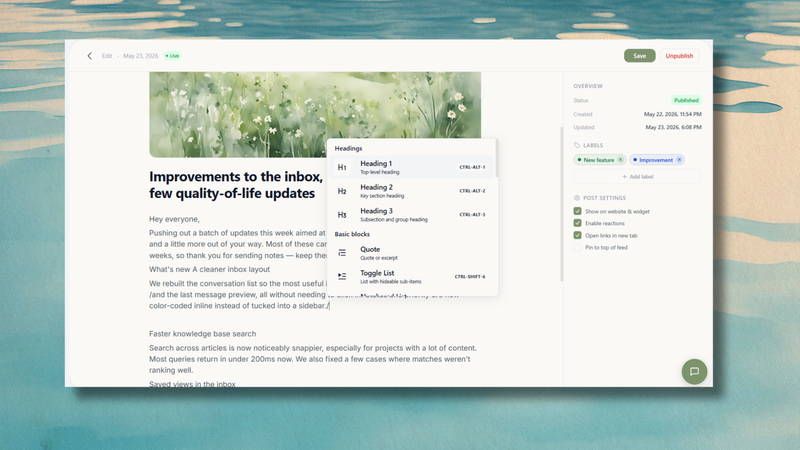Insert a Quote block
This screenshot has width=800, height=450.
[x=412, y=253]
